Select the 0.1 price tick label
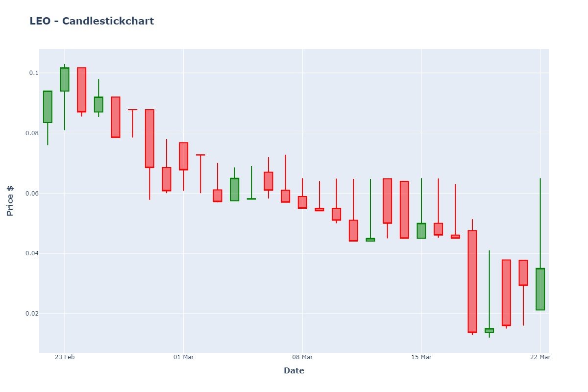 [x=33, y=73]
